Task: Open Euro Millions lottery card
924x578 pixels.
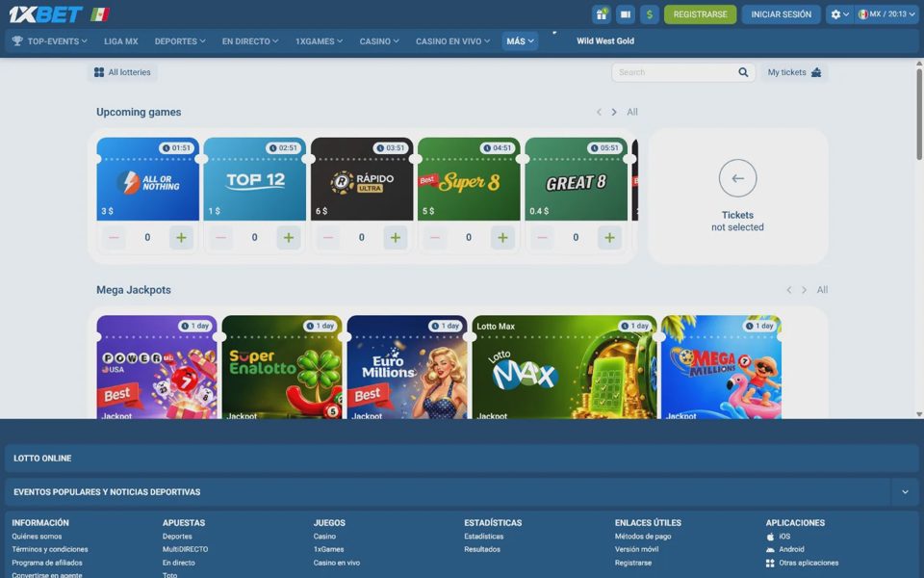Action: tap(407, 367)
